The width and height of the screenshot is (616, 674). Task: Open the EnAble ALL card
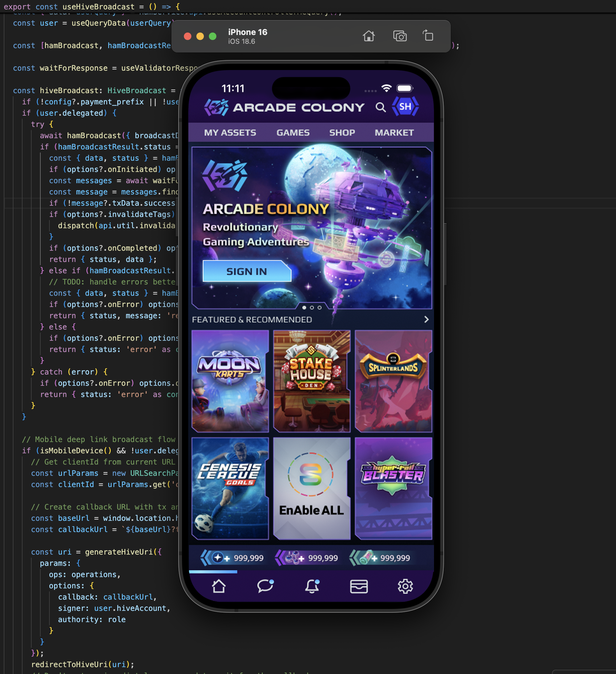(x=312, y=488)
